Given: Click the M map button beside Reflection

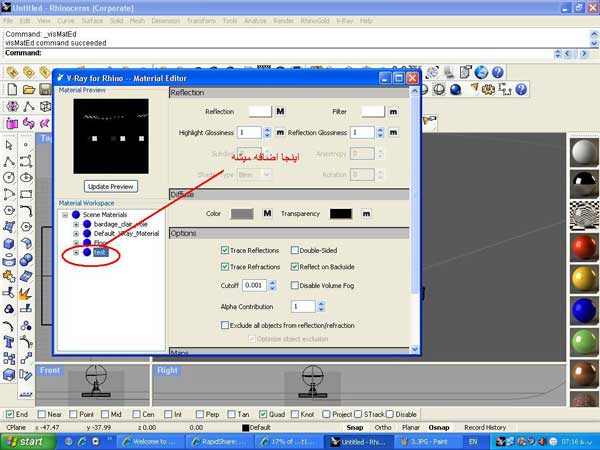Looking at the screenshot, I should click(280, 111).
